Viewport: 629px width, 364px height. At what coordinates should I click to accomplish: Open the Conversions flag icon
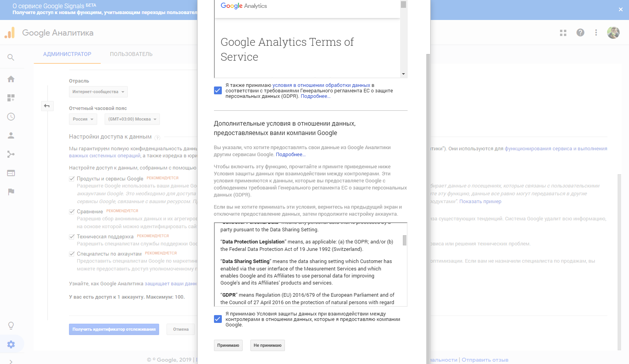point(11,192)
